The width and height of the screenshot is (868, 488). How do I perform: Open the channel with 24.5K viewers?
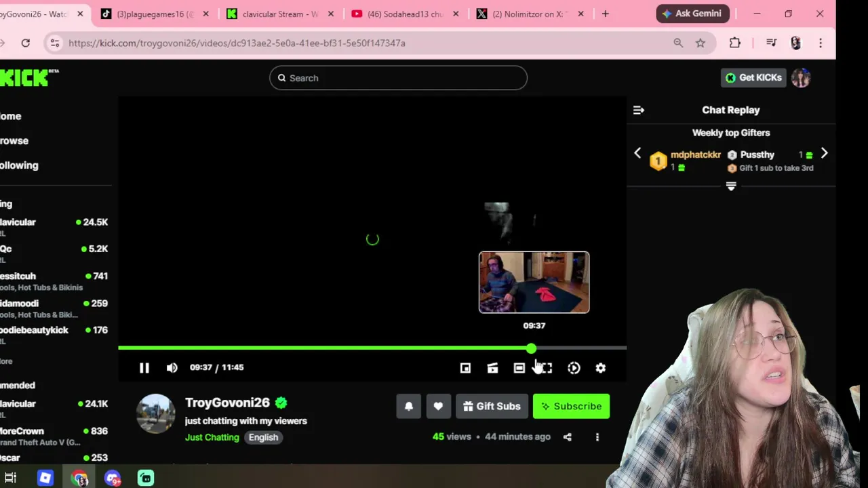(56, 226)
